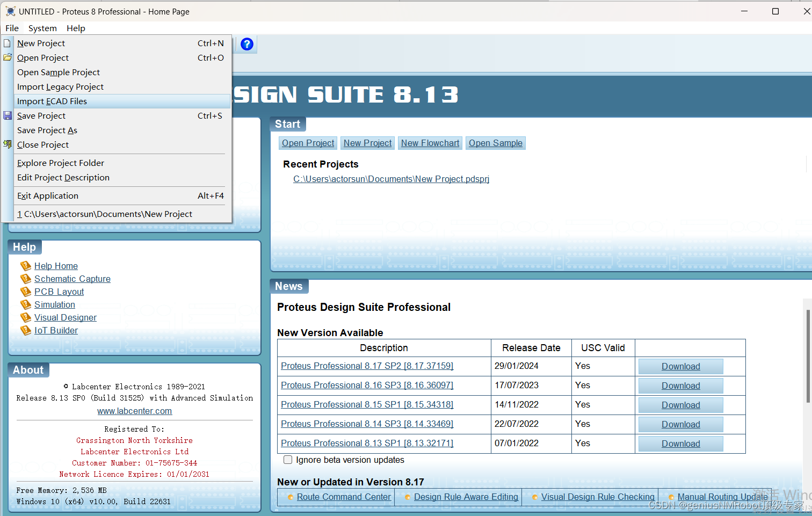Open Route Command Center link
This screenshot has width=812, height=516.
[344, 497]
